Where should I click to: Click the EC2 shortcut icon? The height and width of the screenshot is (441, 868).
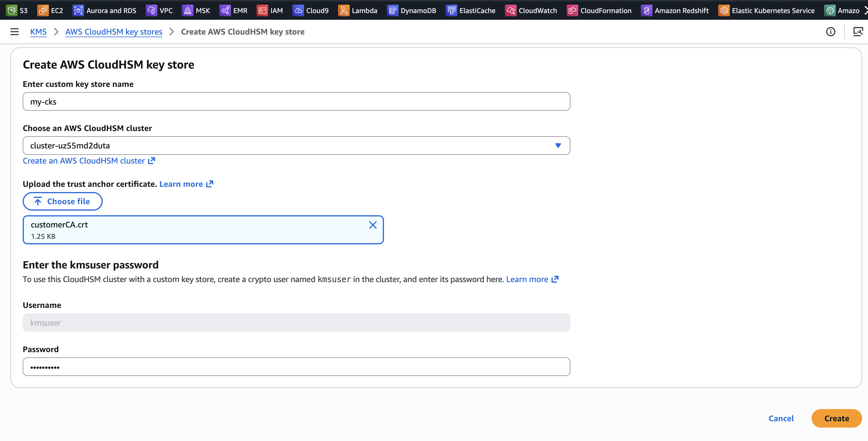43,10
